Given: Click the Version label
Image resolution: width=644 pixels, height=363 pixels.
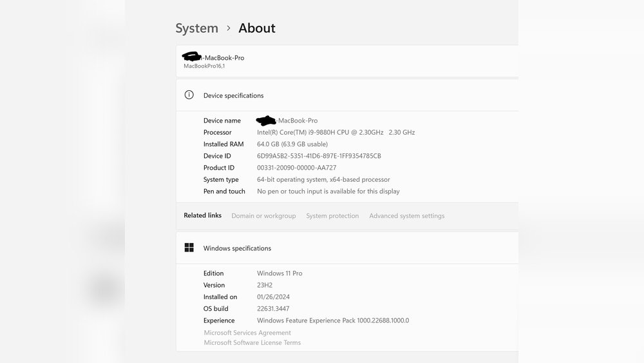Looking at the screenshot, I should pos(214,285).
